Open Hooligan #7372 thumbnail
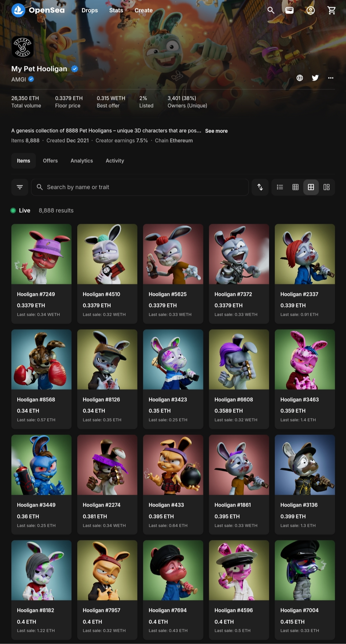Viewport: 346px width, 644px height. tap(239, 254)
